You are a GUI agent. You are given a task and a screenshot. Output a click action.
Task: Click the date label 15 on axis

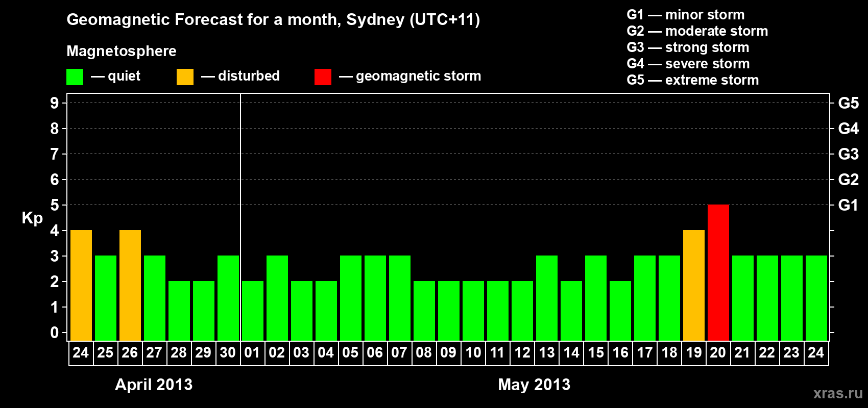point(595,352)
